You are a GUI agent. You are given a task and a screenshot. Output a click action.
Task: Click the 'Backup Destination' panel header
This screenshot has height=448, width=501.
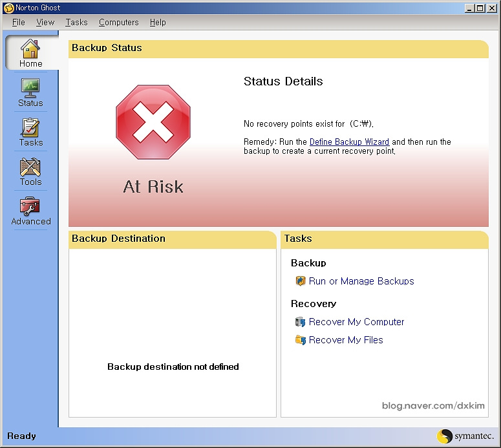point(173,240)
